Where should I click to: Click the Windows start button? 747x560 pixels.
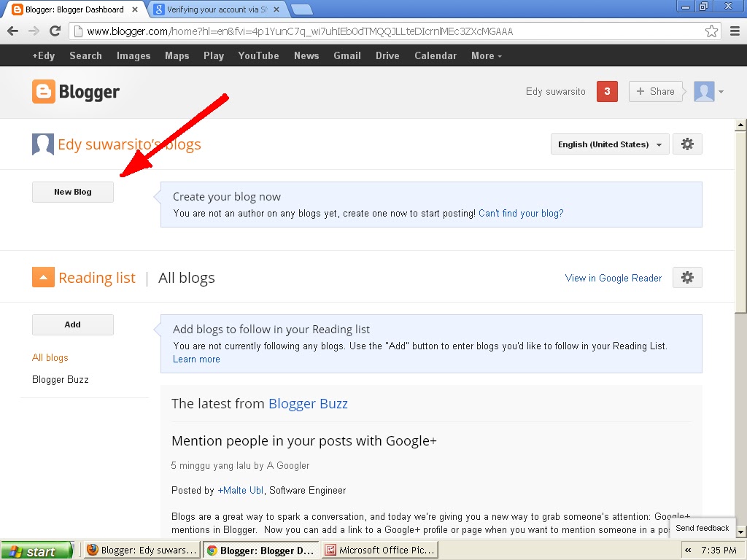(36, 551)
